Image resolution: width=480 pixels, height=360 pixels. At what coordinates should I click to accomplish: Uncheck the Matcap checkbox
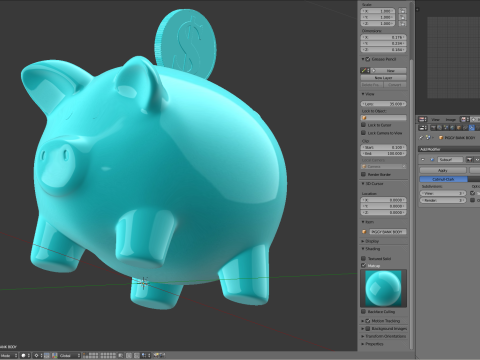click(364, 265)
